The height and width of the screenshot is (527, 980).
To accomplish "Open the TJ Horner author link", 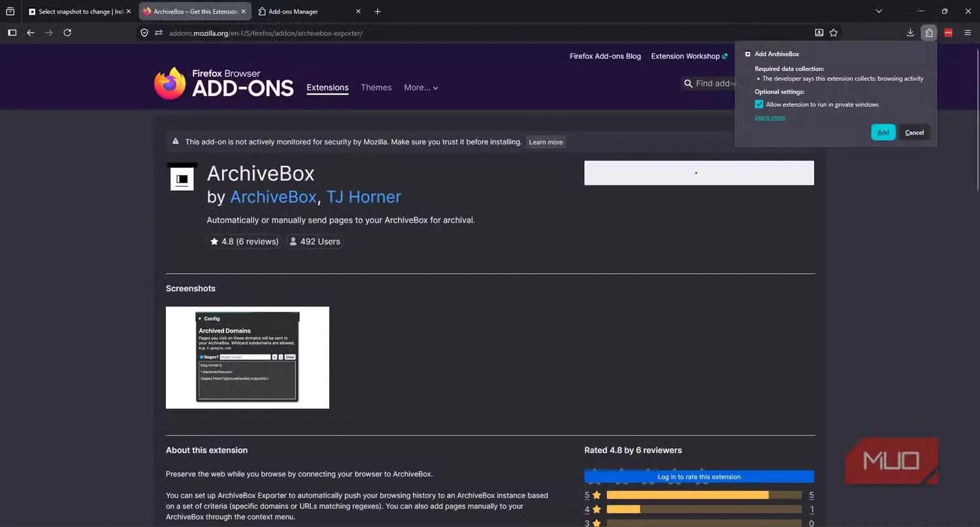I will coord(364,197).
